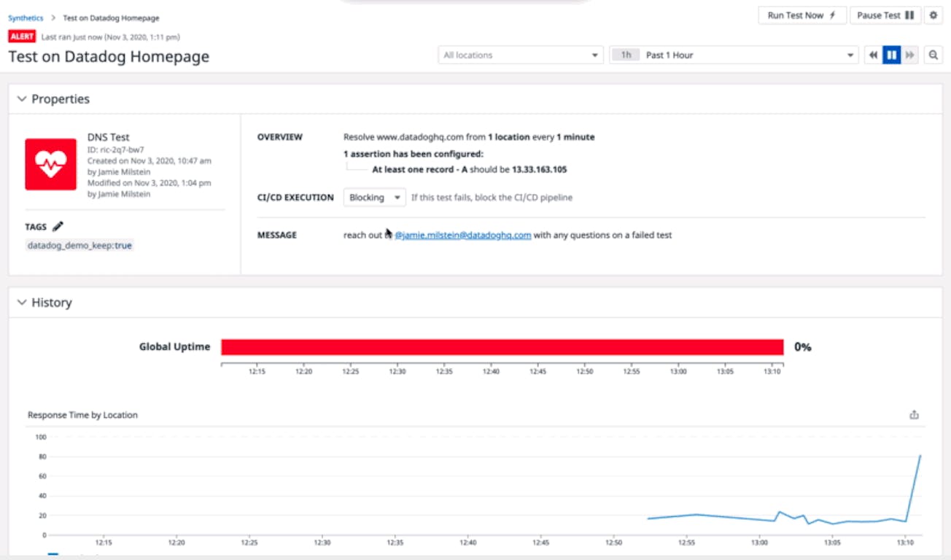Navigate to Synthetics breadcrumb
The width and height of the screenshot is (951, 560).
point(26,18)
